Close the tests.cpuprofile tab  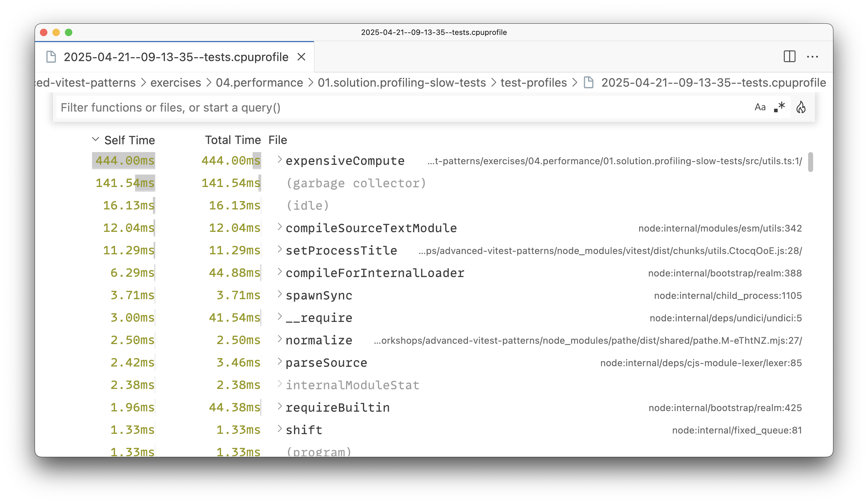(301, 57)
